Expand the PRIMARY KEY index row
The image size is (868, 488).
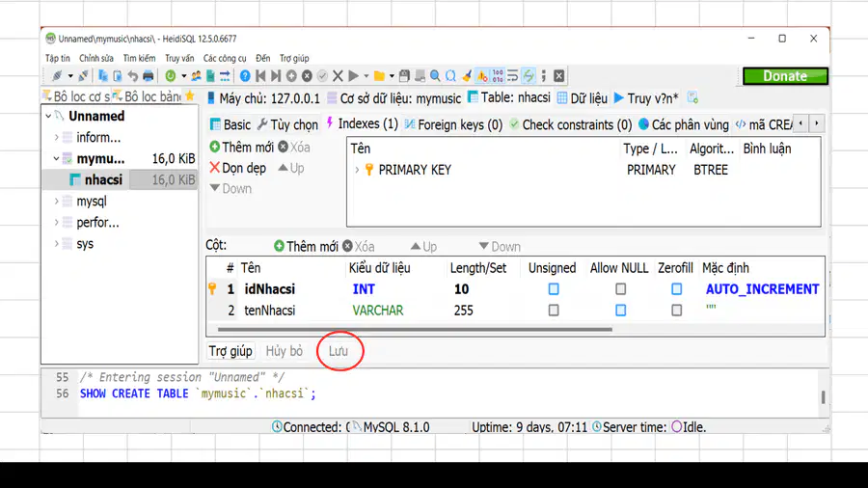(357, 170)
